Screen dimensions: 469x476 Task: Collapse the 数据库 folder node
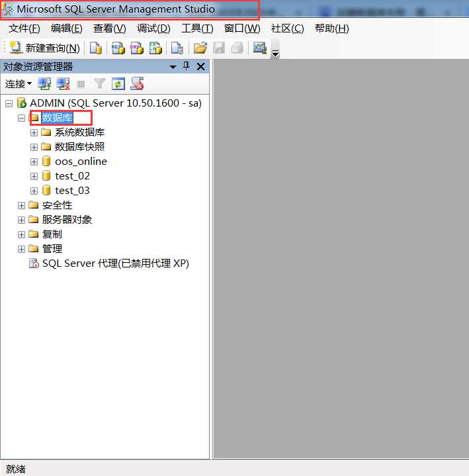click(21, 118)
